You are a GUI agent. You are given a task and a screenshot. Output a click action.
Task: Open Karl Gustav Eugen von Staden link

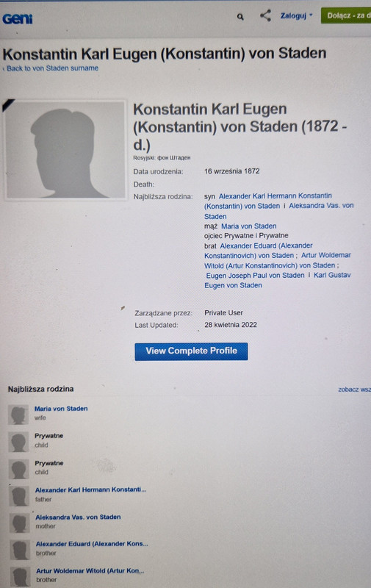278,280
